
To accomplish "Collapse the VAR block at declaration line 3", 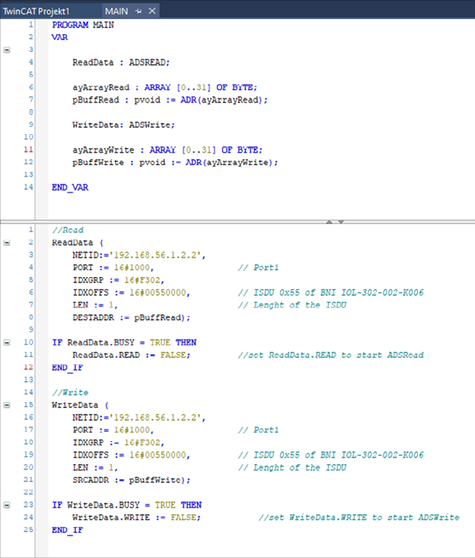I will point(7,50).
